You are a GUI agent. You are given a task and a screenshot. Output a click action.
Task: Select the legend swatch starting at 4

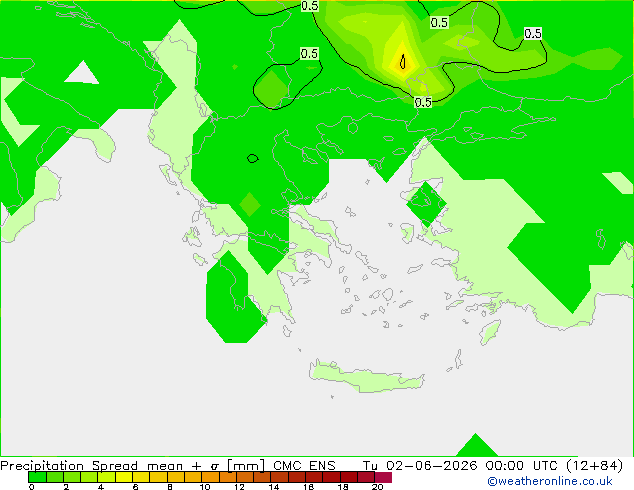click(x=106, y=477)
